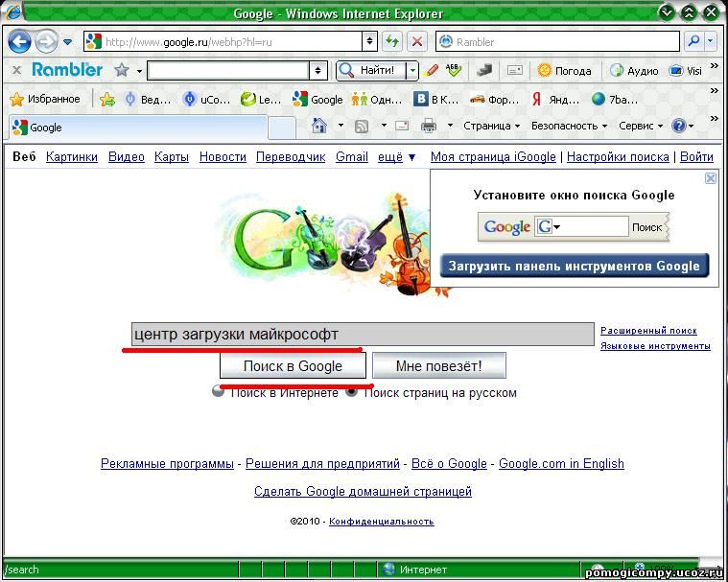Click the Home house icon
Image resolution: width=728 pixels, height=582 pixels.
pos(319,126)
